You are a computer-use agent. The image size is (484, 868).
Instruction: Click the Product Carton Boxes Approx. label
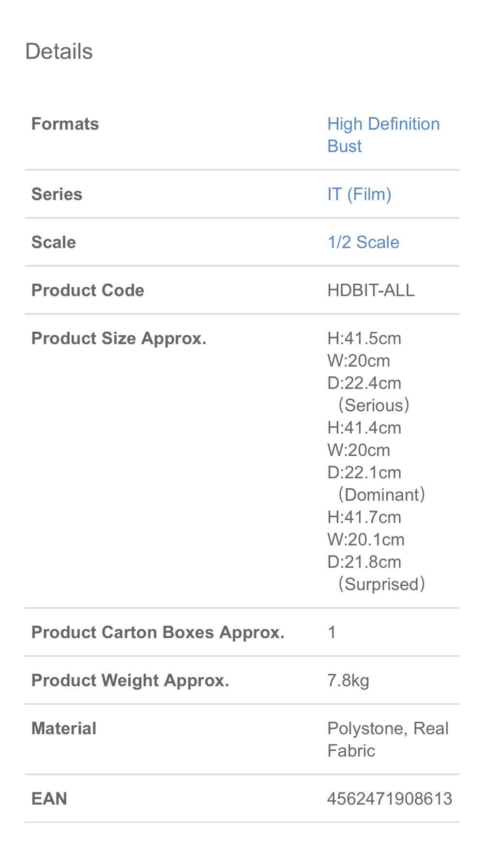[x=158, y=632]
